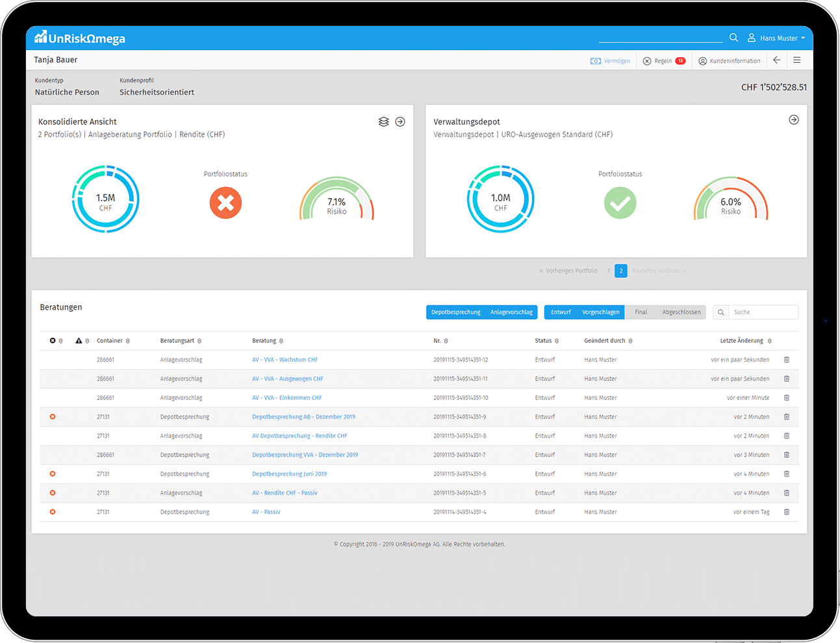Delete AV Depotbesprechung - Rendite CHF row
The height and width of the screenshot is (643, 840).
[787, 436]
